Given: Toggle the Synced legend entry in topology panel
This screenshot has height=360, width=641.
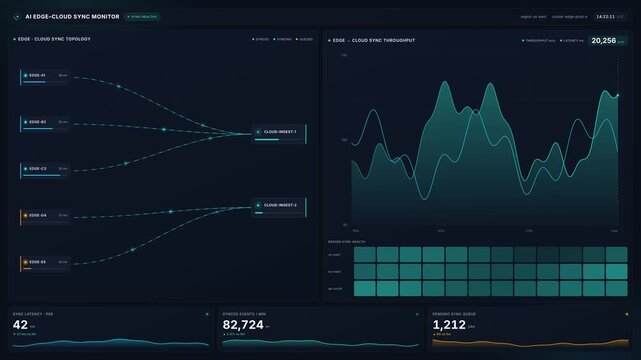Looking at the screenshot, I should point(261,39).
